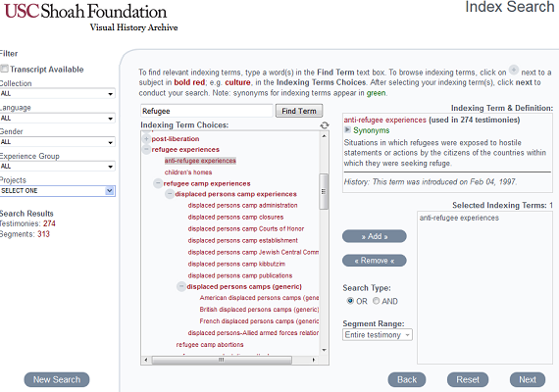The image size is (559, 392).
Task: Open the Segment Range dropdown
Action: pyautogui.click(x=378, y=335)
